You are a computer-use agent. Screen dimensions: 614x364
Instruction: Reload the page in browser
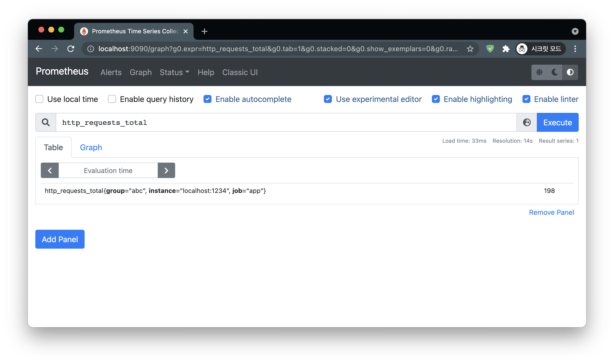(71, 49)
